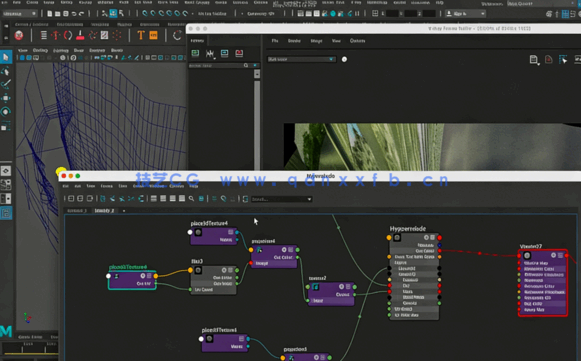Click the magnifier filter icon in Hypershade toolbar
581x361 pixels.
click(191, 199)
